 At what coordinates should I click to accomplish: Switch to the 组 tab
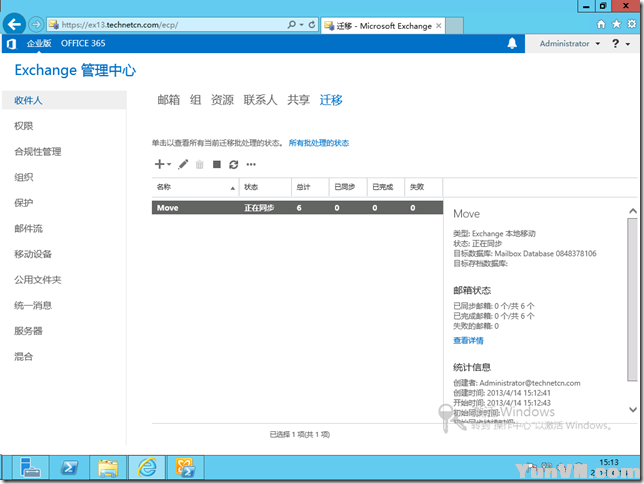[x=196, y=100]
